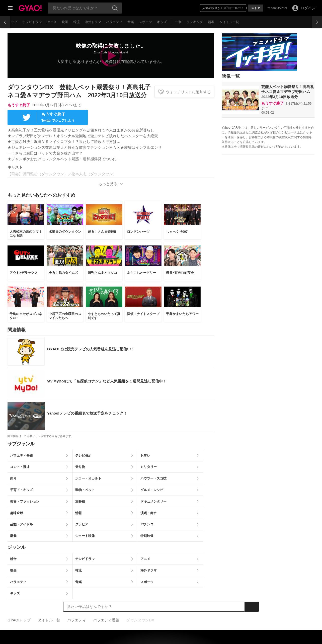
Task: Open 特別映像 subgenre row
Action: point(171,536)
